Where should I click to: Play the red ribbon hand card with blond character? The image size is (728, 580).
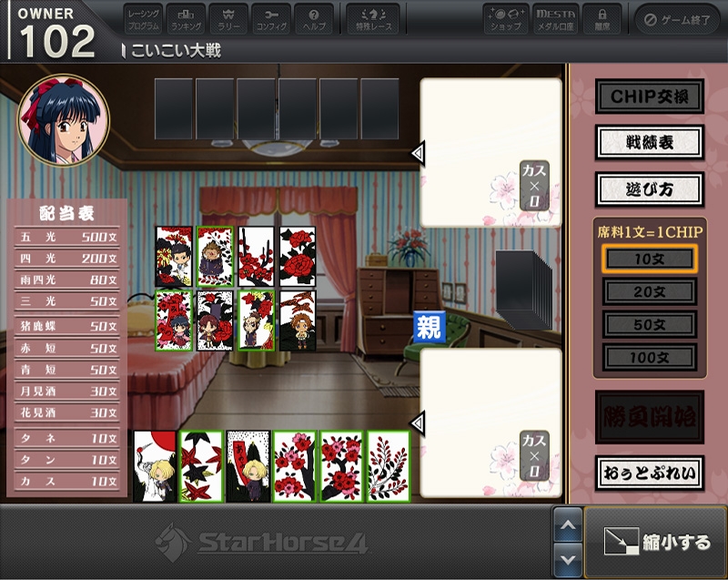(248, 466)
